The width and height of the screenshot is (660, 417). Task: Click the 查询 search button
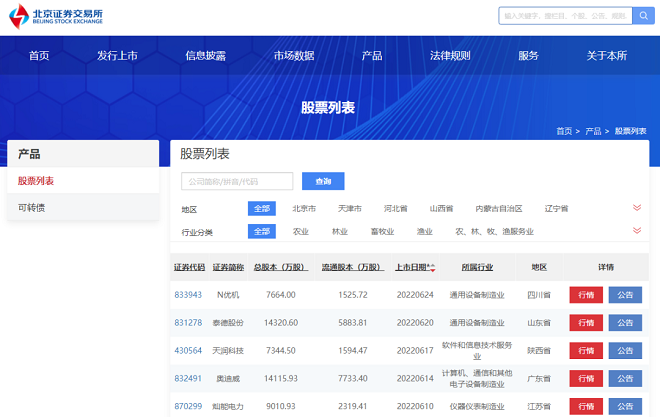323,181
